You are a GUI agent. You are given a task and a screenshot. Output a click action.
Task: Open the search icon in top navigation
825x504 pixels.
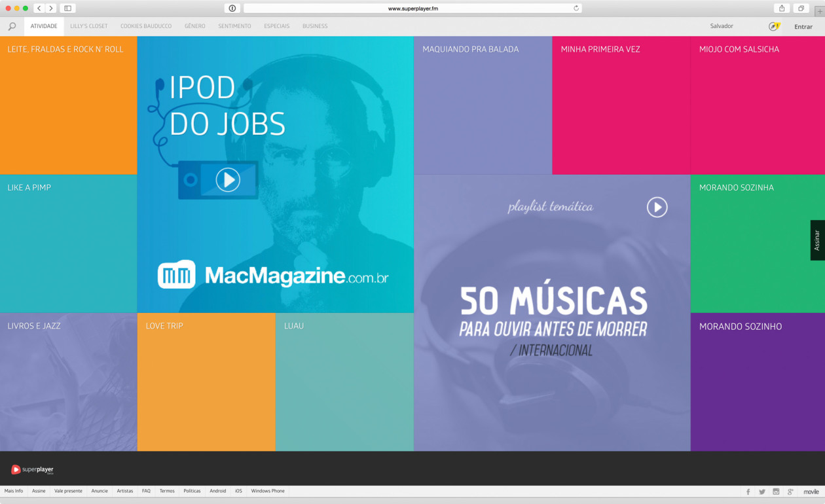12,26
